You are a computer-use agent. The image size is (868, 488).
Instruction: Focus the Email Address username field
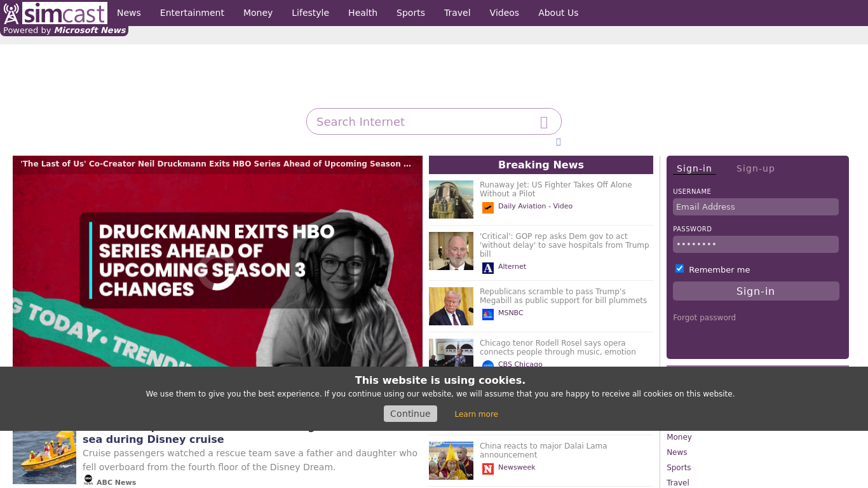[x=756, y=207]
